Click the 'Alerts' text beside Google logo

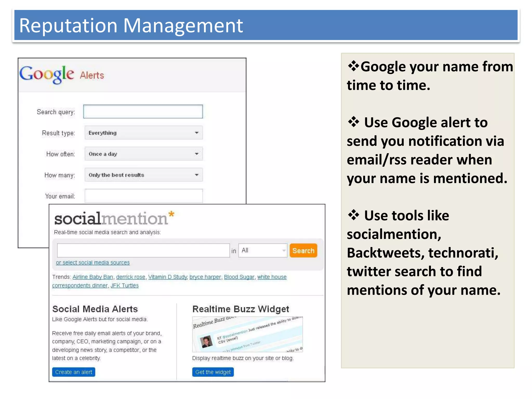click(x=92, y=75)
